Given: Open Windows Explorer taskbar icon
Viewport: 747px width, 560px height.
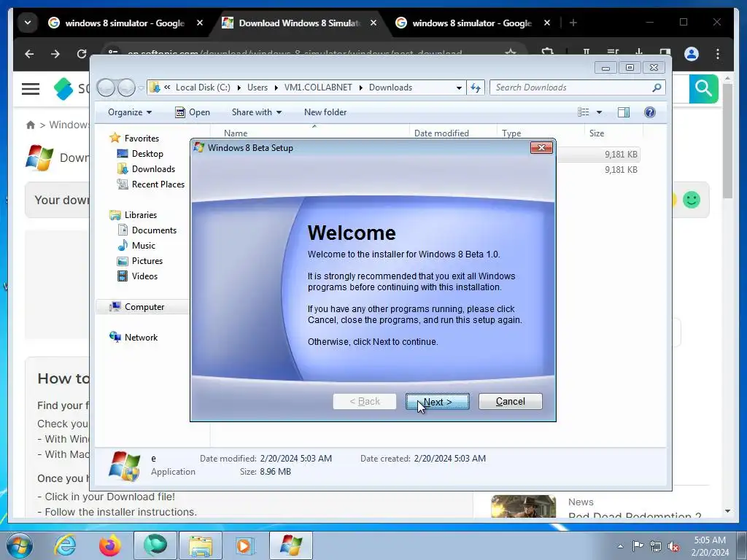Looking at the screenshot, I should click(201, 545).
